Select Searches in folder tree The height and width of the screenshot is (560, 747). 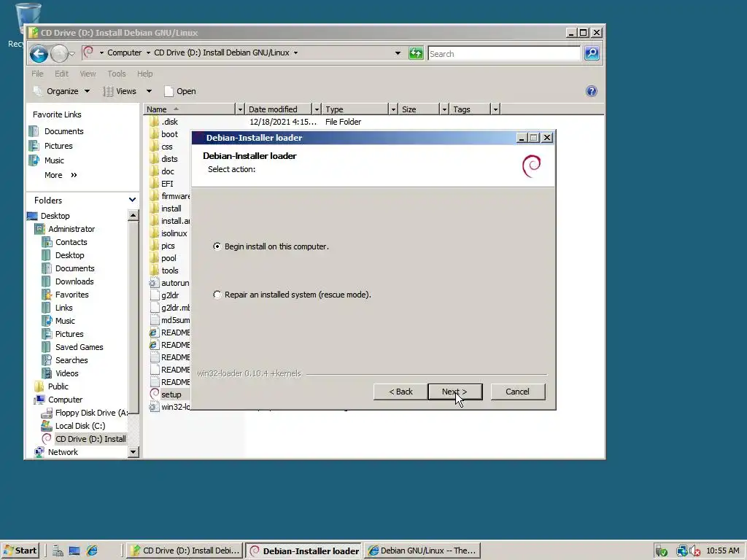(x=65, y=360)
